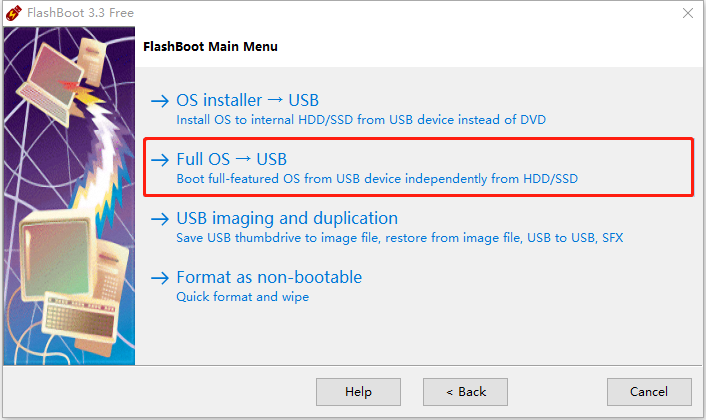This screenshot has height=420, width=706.
Task: Click the FlashBoot Main Menu heading
Action: (210, 47)
